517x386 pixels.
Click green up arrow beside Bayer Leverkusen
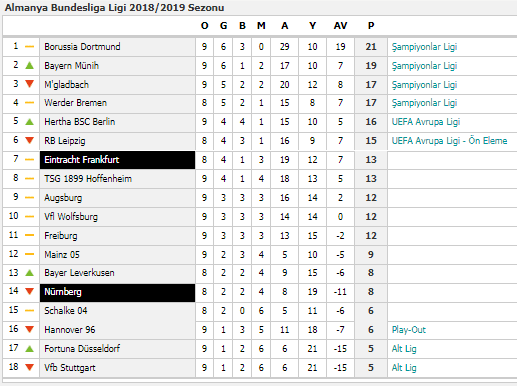click(x=30, y=273)
